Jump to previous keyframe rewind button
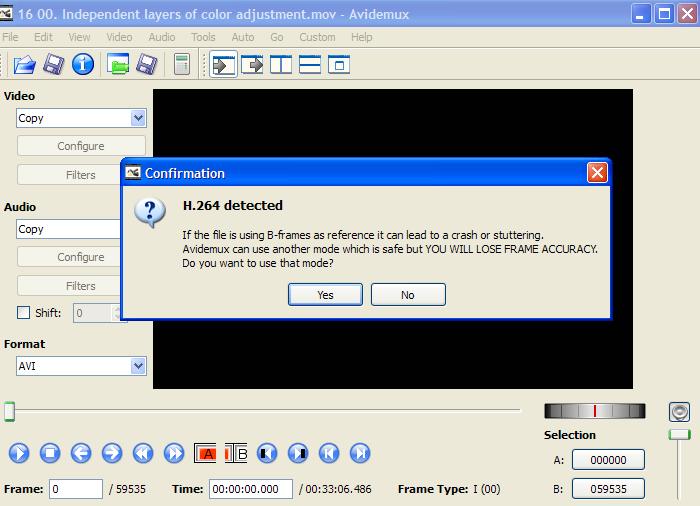700x506 pixels. tap(143, 454)
